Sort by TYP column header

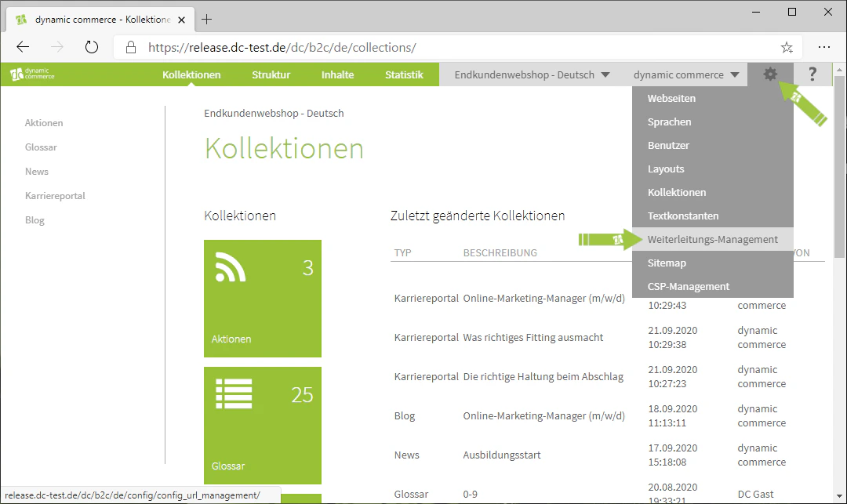coord(402,252)
